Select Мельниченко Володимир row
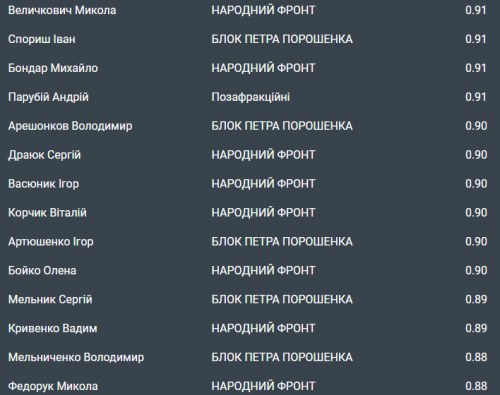The height and width of the screenshot is (395, 500). (250, 357)
